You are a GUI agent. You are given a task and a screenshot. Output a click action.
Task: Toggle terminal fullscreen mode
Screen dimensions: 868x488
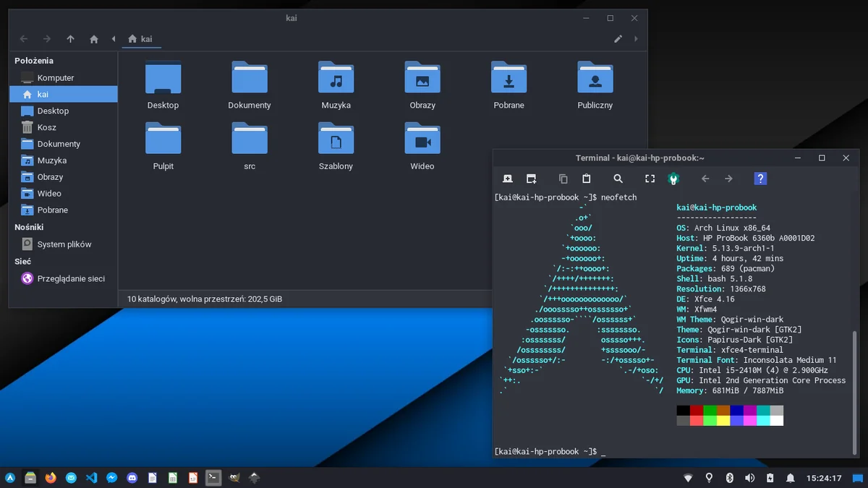[x=650, y=178]
